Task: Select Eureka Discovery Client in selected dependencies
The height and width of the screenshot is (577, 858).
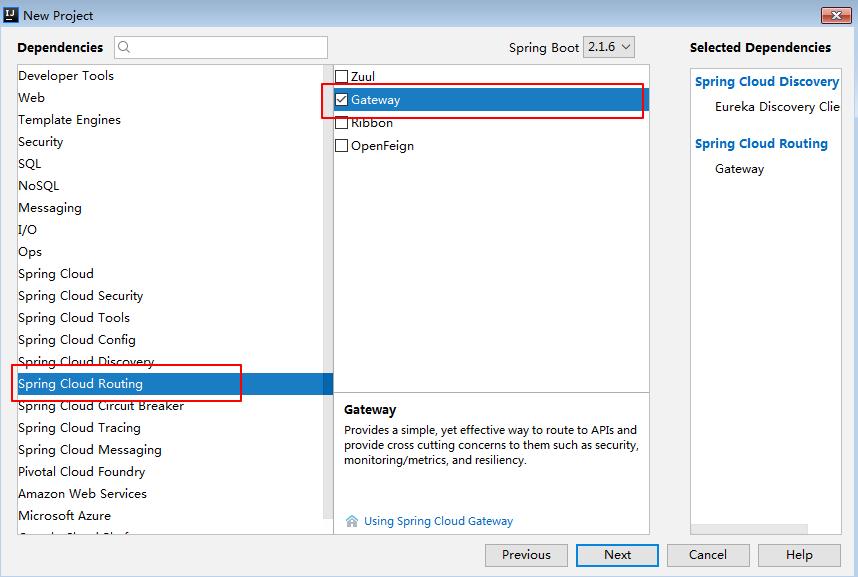Action: [x=777, y=107]
